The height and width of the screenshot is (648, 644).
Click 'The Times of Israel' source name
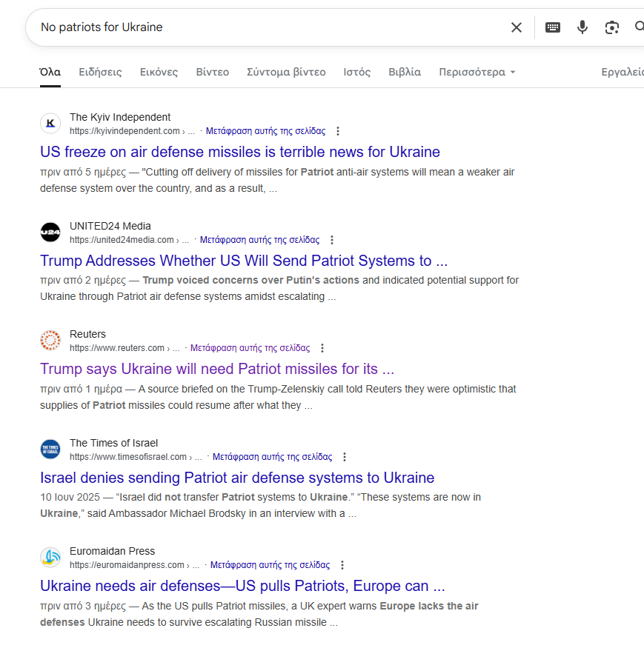[113, 443]
